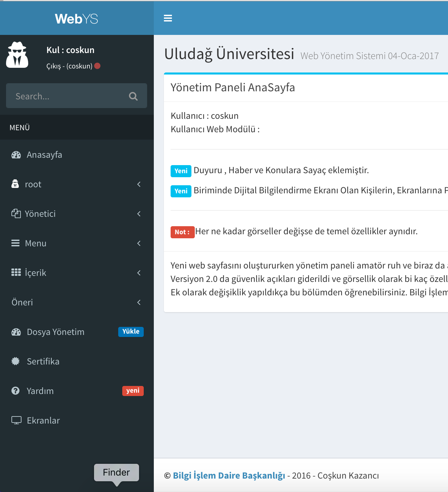Screen dimensions: 448x492
Task: Click the Anasayfa dashboard icon
Action: (x=16, y=155)
